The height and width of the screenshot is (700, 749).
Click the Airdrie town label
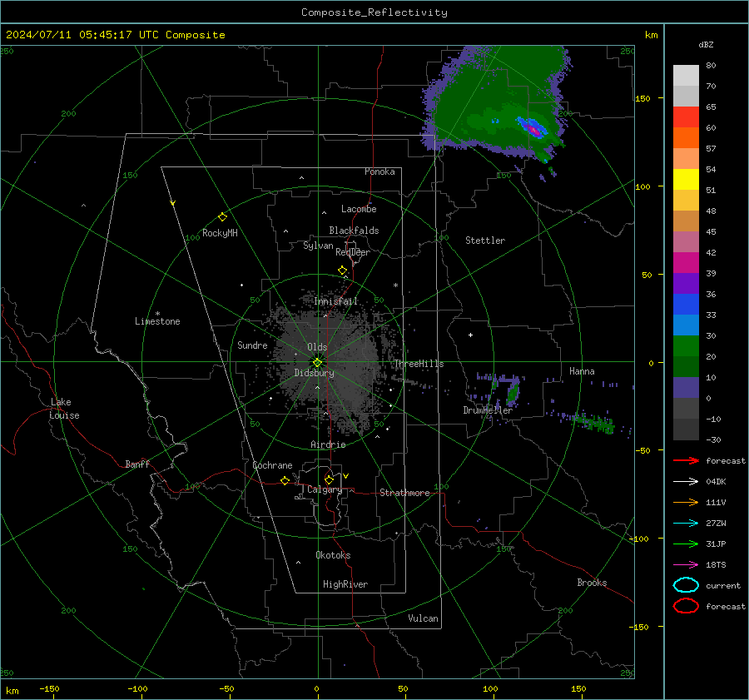[328, 444]
